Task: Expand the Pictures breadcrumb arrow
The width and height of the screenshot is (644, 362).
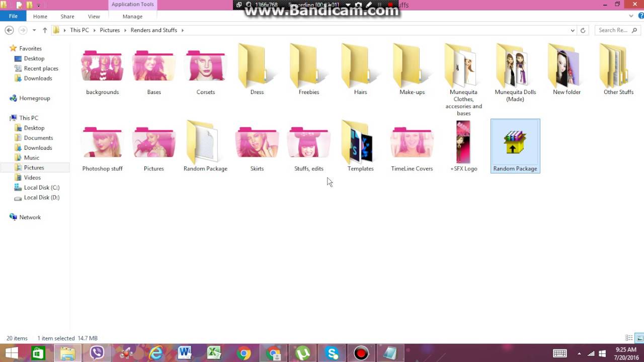Action: click(125, 30)
